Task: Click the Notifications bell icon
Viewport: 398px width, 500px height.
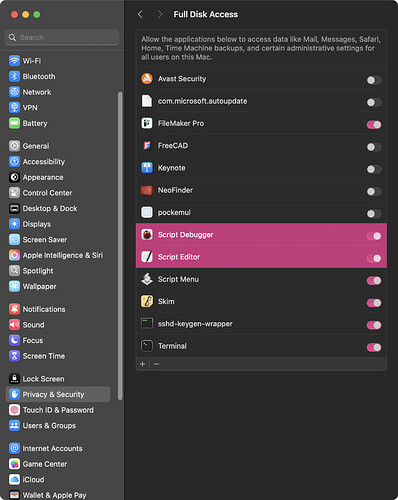Action: click(14, 309)
